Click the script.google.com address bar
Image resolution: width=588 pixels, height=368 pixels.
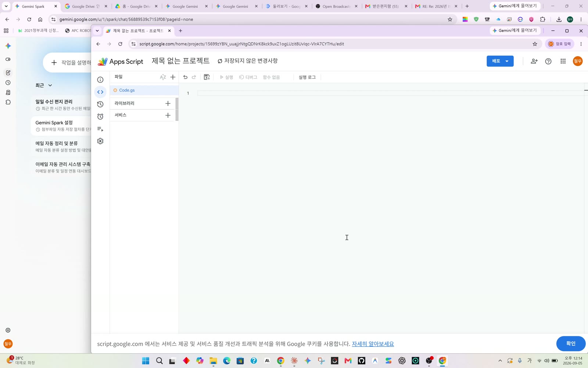(331, 44)
